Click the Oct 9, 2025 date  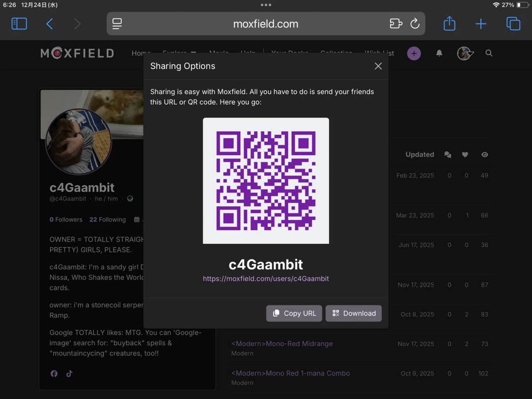click(418, 374)
